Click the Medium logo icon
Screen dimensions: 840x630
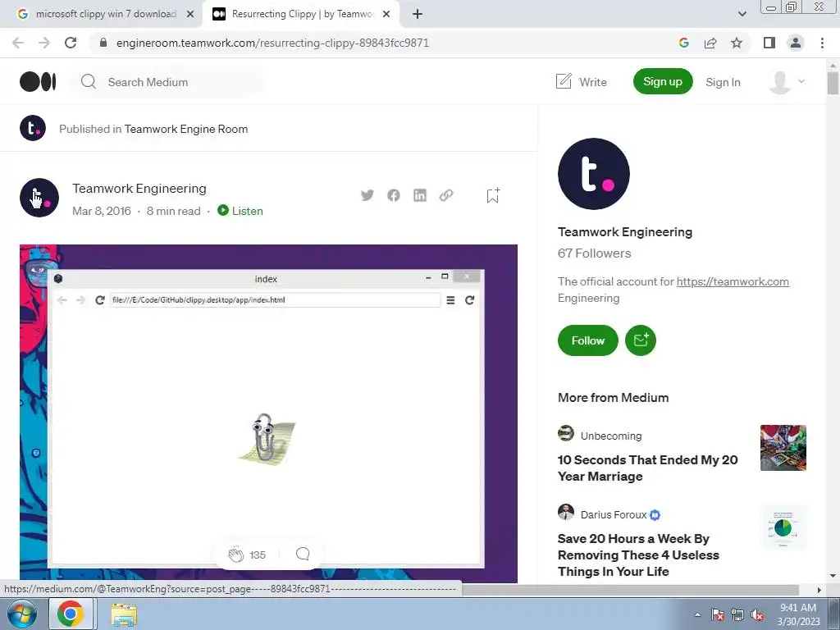(x=38, y=82)
